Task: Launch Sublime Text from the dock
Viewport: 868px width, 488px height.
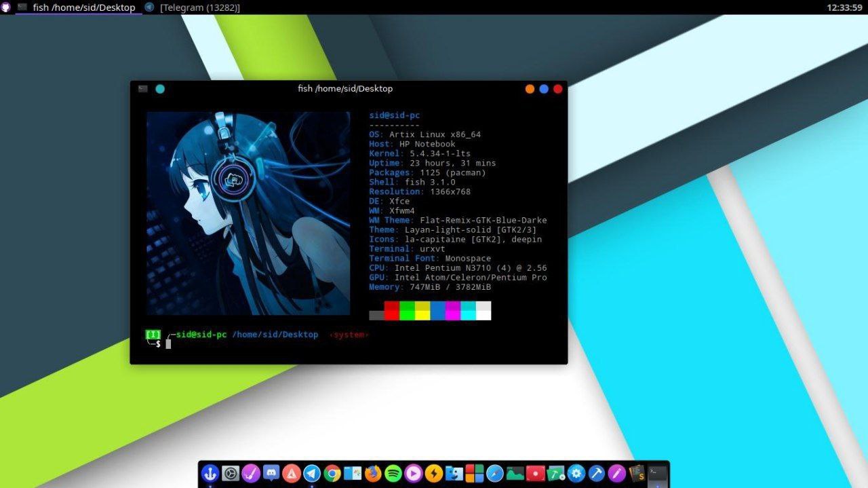Action: (637, 473)
